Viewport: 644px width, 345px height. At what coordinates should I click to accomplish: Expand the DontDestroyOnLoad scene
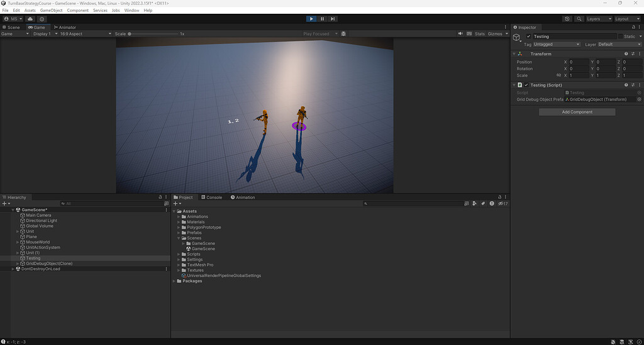(x=13, y=269)
